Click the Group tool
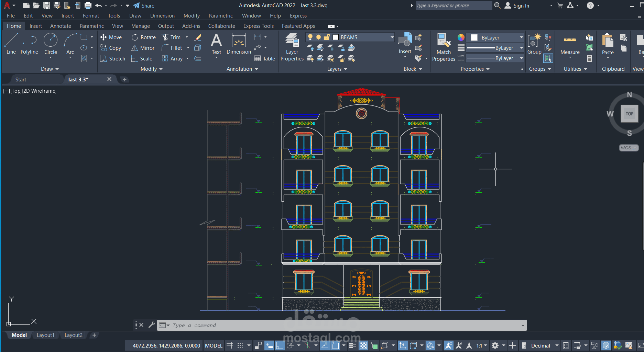This screenshot has width=644, height=352. pos(534,44)
